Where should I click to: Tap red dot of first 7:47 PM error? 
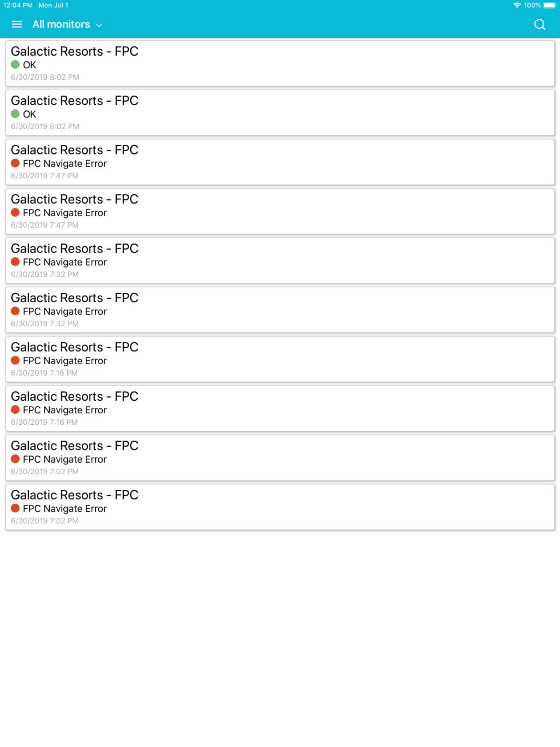pyautogui.click(x=15, y=163)
